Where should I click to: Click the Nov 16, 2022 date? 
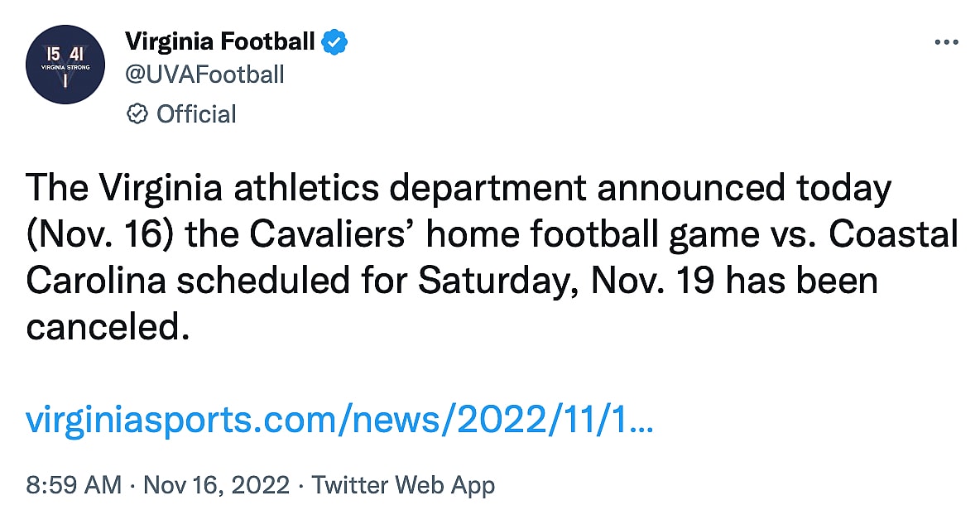point(215,485)
